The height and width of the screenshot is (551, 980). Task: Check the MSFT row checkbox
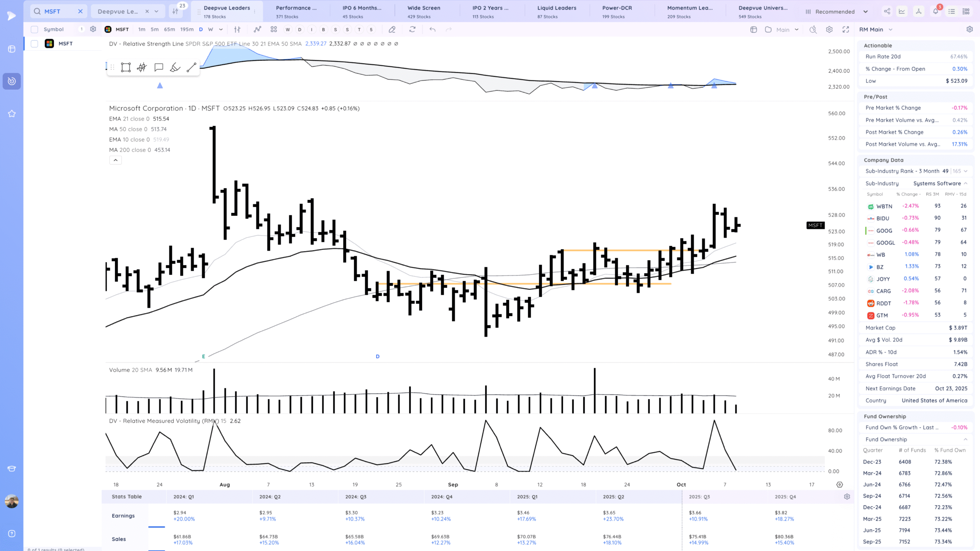pyautogui.click(x=34, y=44)
